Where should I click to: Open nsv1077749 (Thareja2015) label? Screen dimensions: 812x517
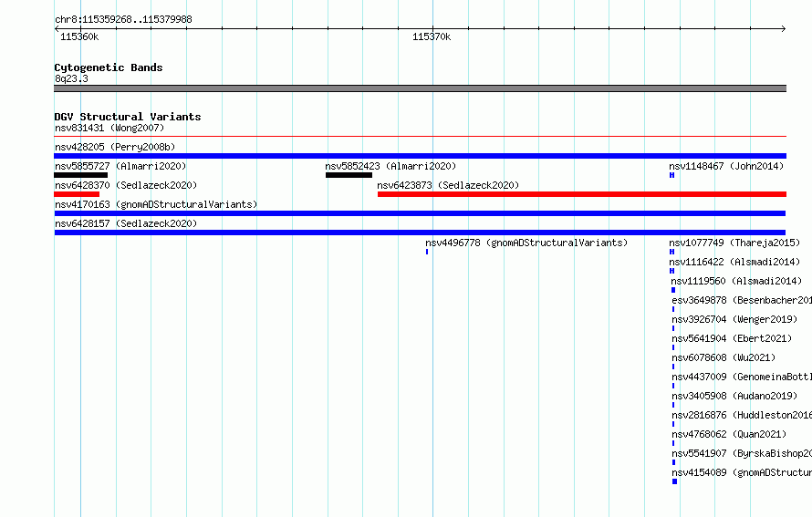point(734,243)
